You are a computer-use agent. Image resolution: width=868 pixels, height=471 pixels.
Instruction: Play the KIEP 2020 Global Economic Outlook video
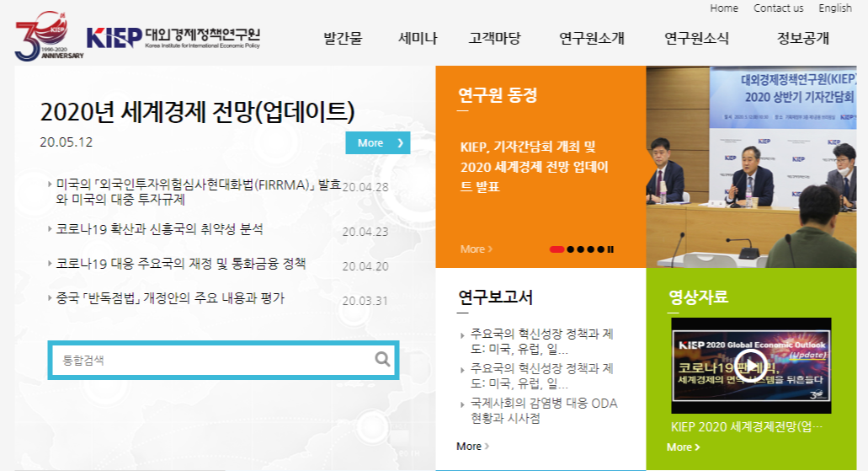click(751, 365)
